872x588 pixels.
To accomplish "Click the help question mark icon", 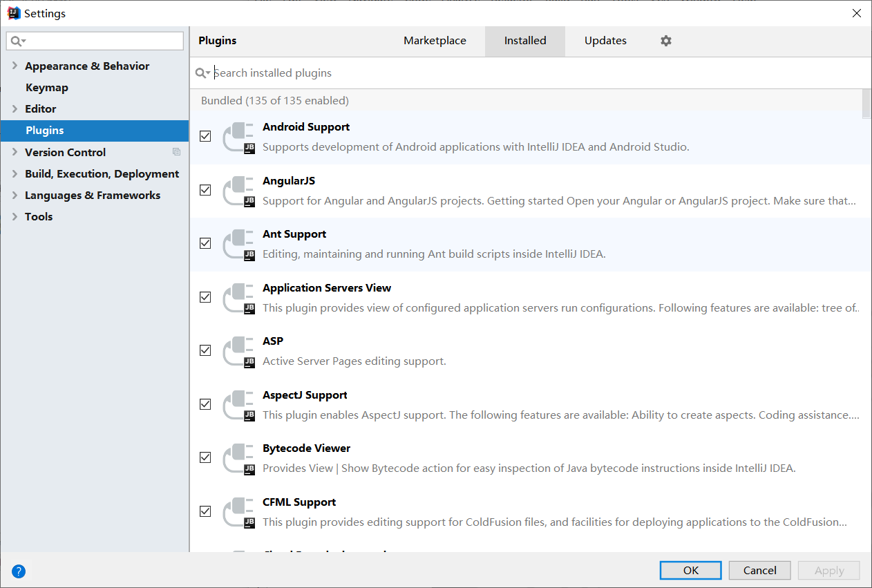I will click(x=19, y=571).
